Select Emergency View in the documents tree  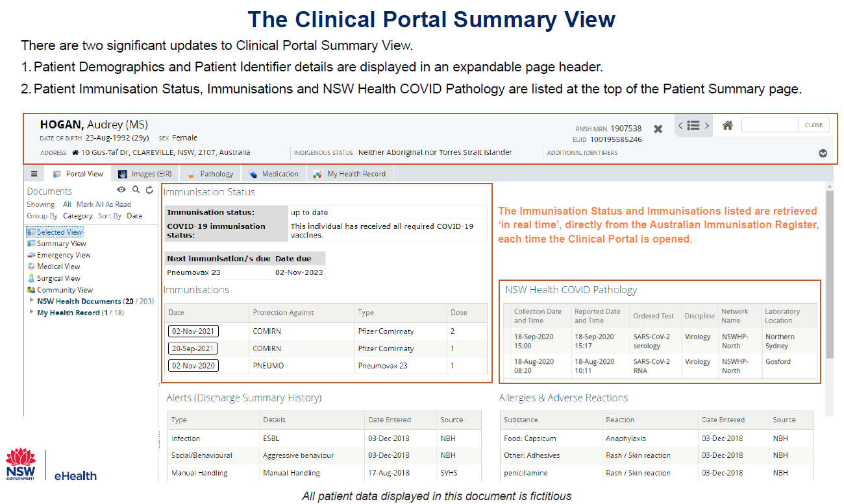64,255
